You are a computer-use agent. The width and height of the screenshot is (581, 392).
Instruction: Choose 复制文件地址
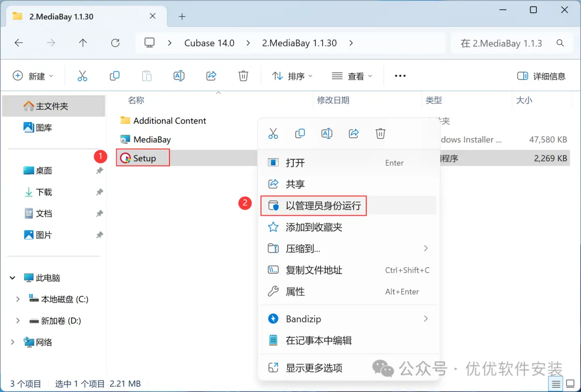coord(349,270)
